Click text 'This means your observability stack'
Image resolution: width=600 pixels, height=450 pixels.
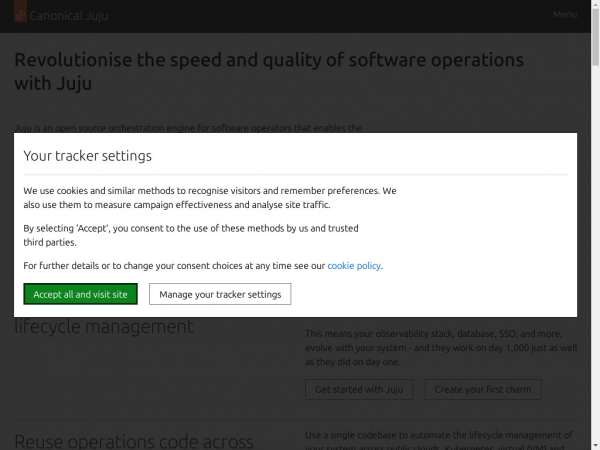coord(441,347)
